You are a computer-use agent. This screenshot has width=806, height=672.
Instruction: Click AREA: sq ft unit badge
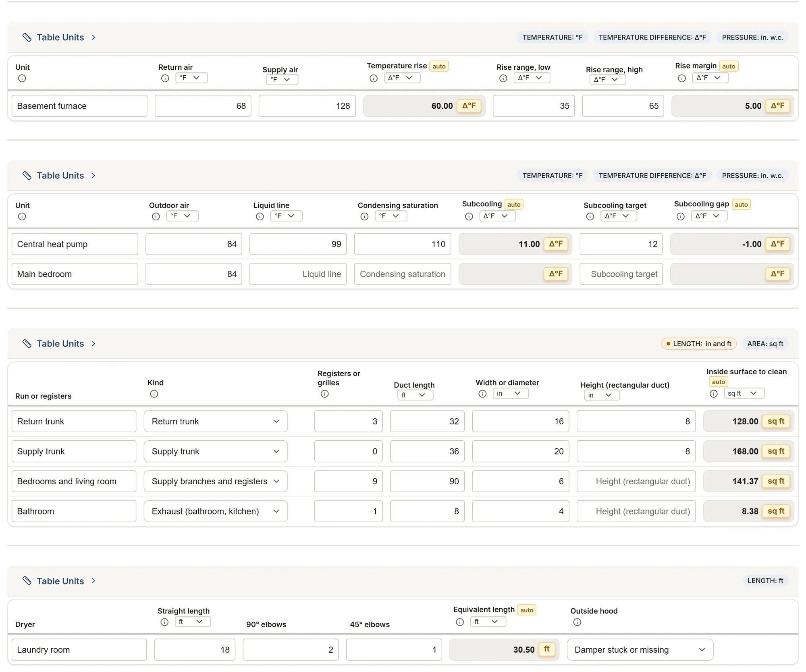[765, 344]
